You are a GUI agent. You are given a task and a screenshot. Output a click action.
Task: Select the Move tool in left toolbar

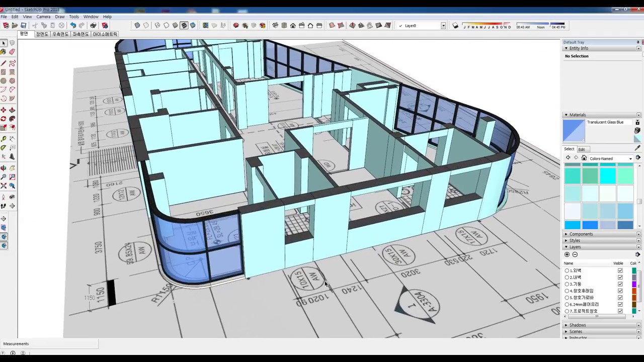(x=3, y=110)
